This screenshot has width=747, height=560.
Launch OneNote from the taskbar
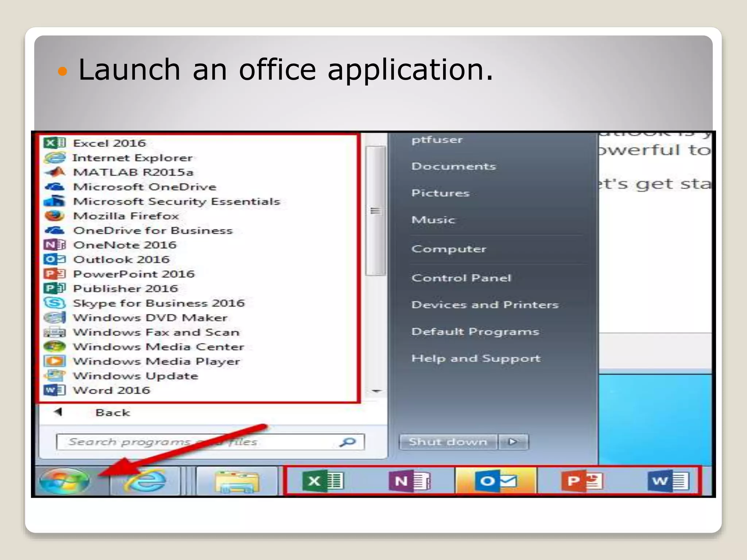click(409, 481)
